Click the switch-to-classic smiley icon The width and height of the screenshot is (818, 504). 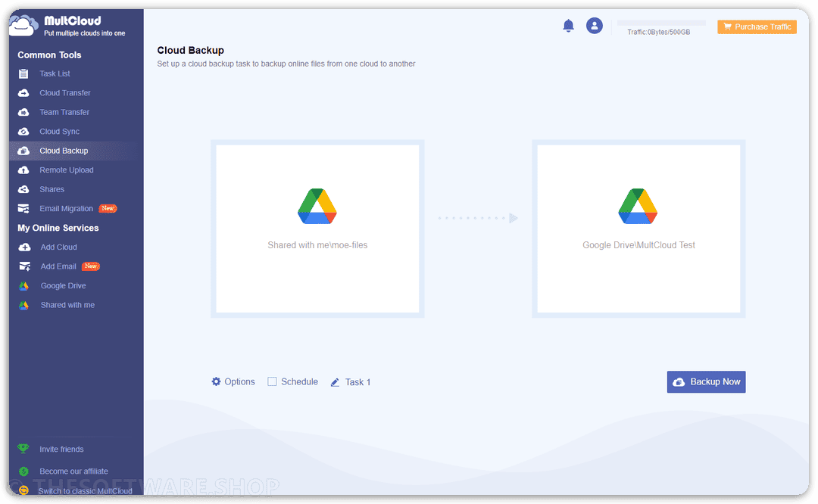point(23,490)
